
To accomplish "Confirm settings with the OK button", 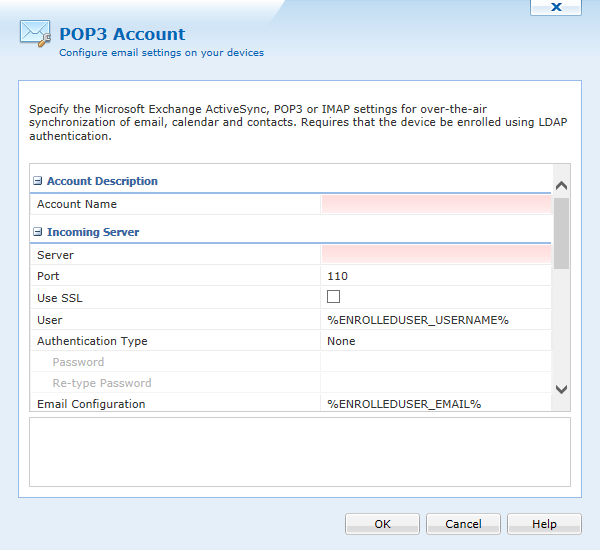I will [382, 524].
